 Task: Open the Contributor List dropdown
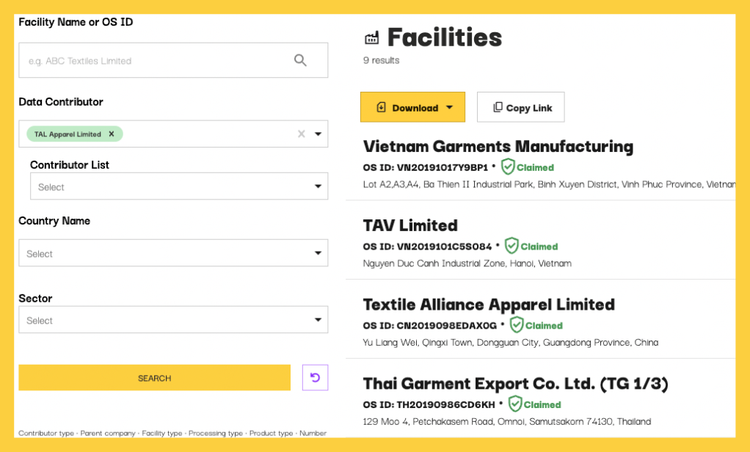tap(178, 187)
